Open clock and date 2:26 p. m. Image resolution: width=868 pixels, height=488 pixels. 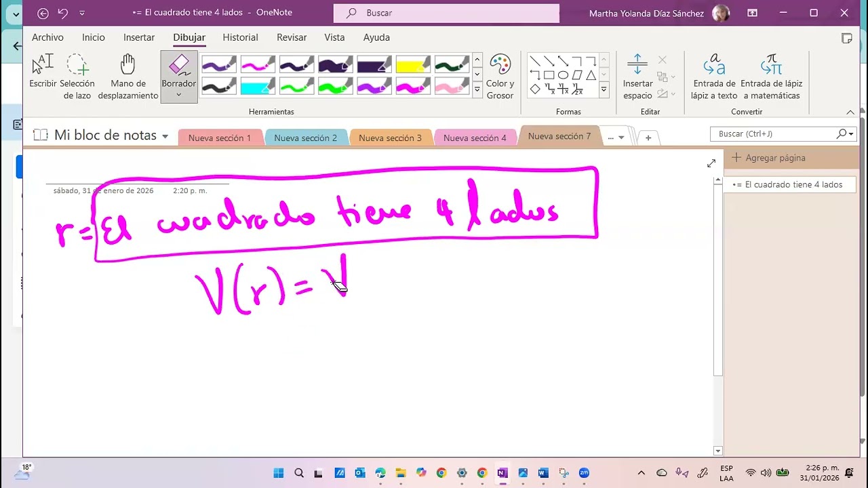tap(820, 473)
